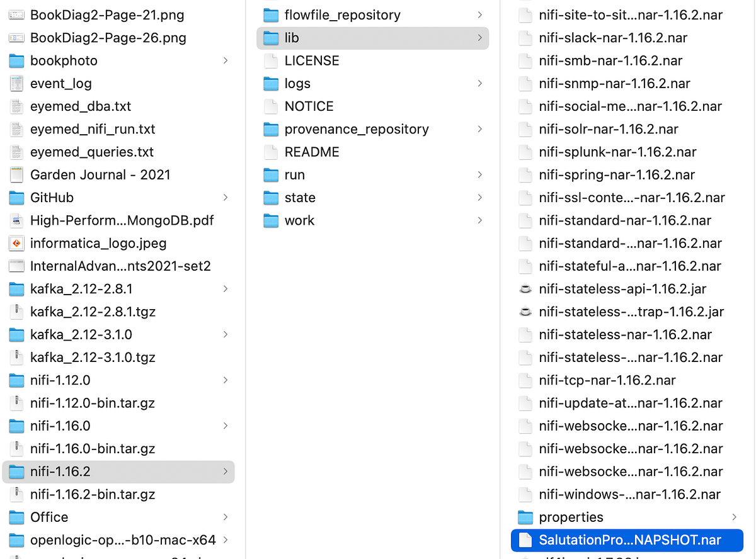Click the Garden Journal 2021 document icon
The image size is (756, 559).
(17, 174)
